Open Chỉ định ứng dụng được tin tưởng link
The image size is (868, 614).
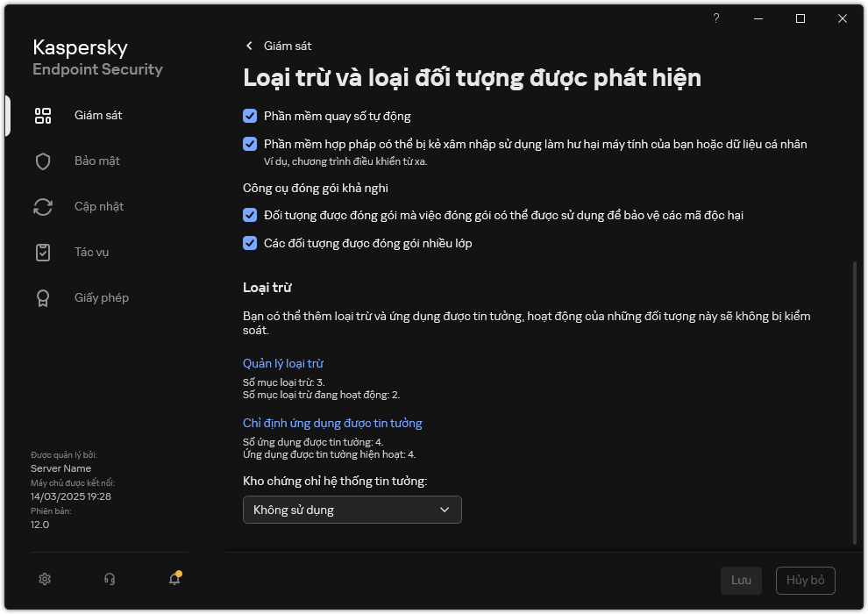pyautogui.click(x=332, y=423)
